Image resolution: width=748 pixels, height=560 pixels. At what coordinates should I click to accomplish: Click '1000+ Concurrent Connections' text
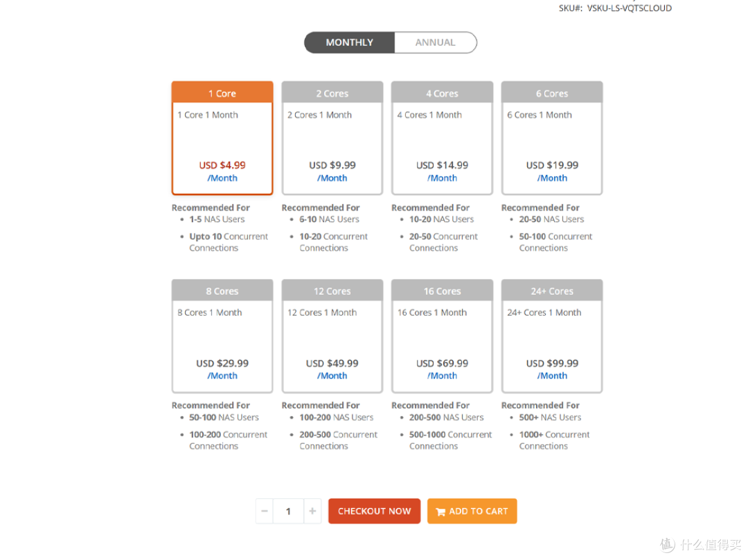554,440
